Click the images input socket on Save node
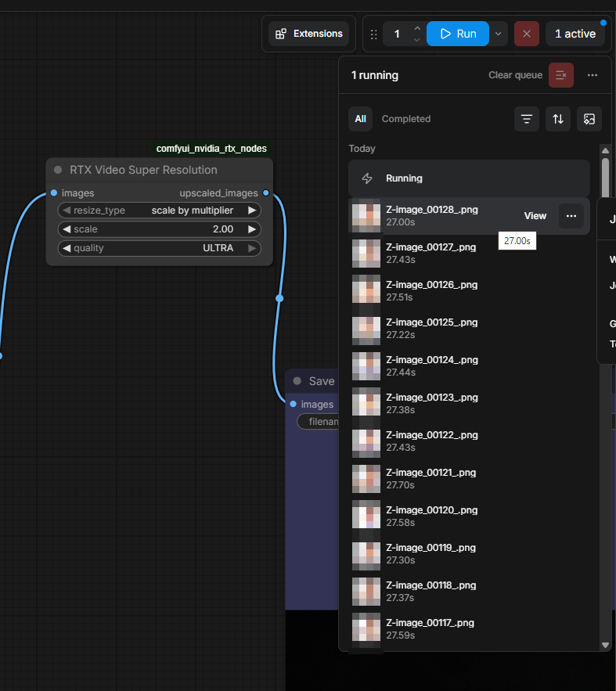 [293, 404]
